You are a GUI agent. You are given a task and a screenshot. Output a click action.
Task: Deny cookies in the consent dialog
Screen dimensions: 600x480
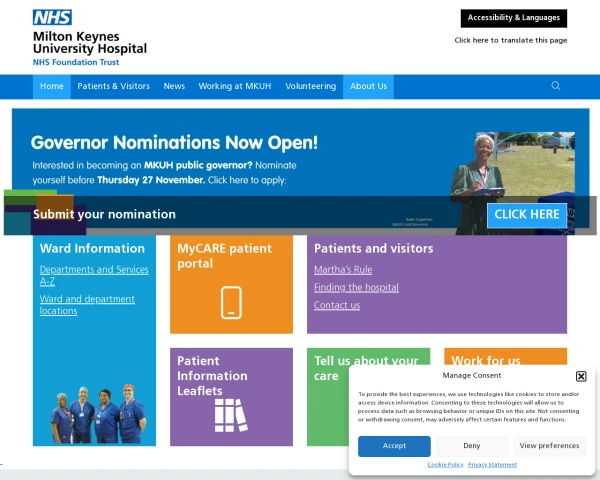tap(471, 446)
